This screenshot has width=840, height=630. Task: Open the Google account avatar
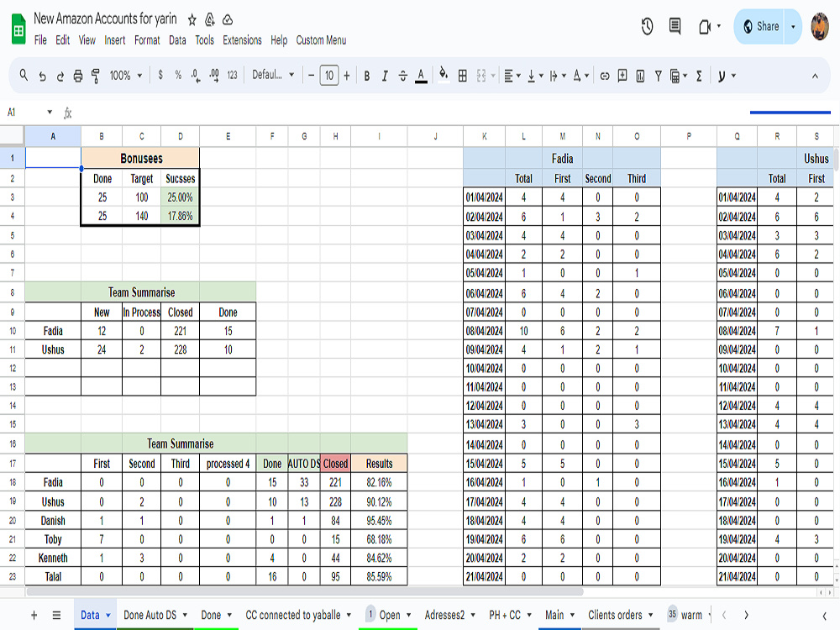(820, 26)
